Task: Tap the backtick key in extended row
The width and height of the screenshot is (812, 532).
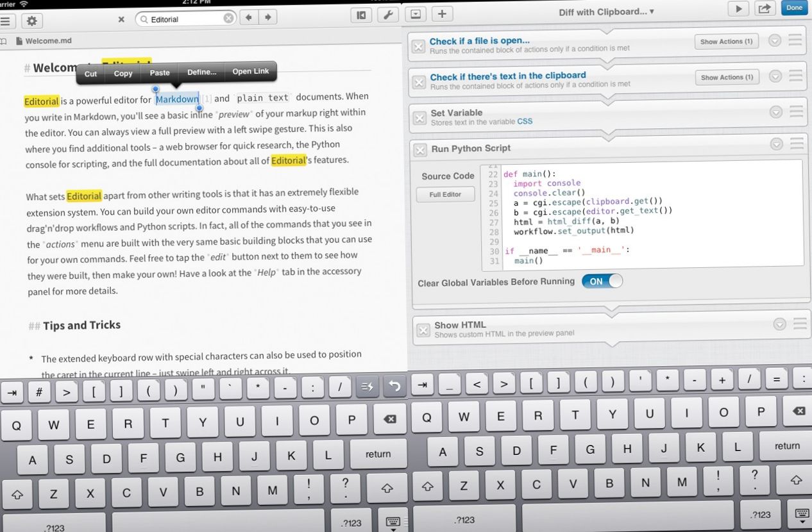Action: pyautogui.click(x=231, y=388)
